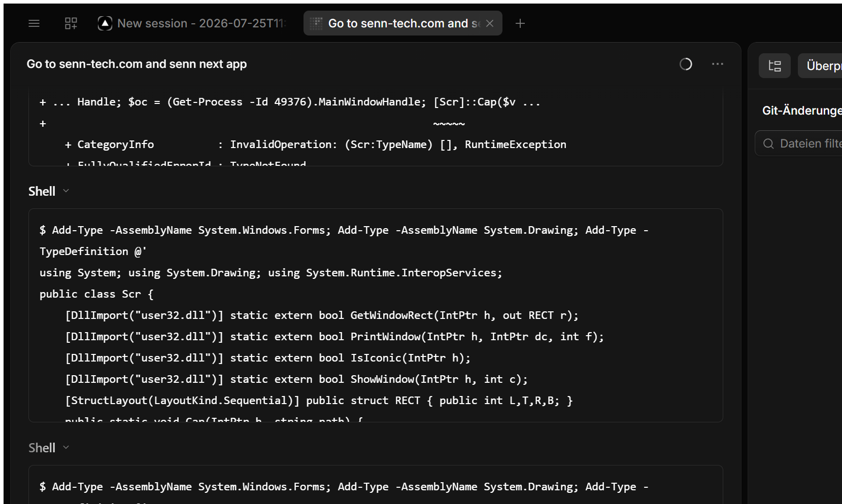Image resolution: width=842 pixels, height=504 pixels.
Task: Click the PrintWindow DllImport line
Action: 334,337
